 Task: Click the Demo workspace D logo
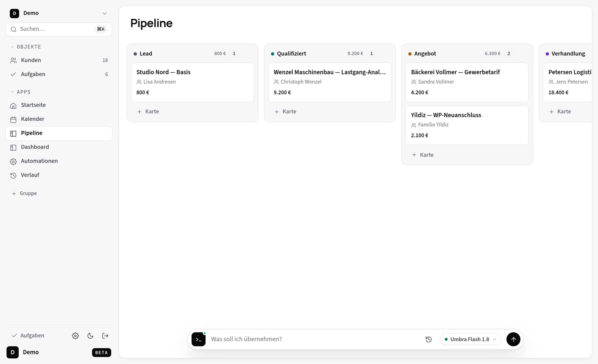[x=14, y=13]
